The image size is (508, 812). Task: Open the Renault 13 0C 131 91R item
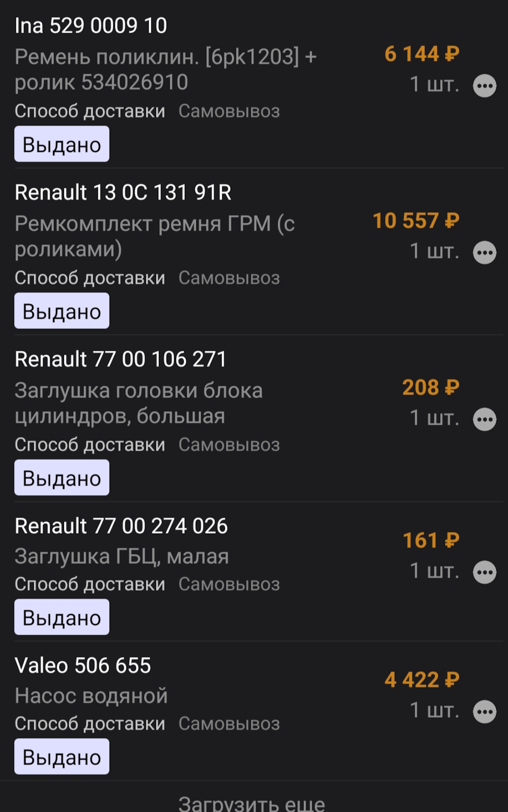click(x=123, y=193)
